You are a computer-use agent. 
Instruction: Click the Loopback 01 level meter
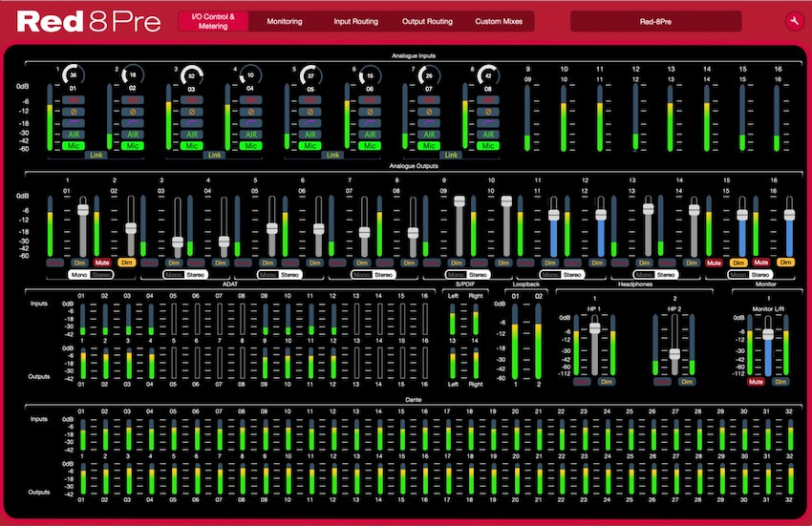click(x=515, y=342)
